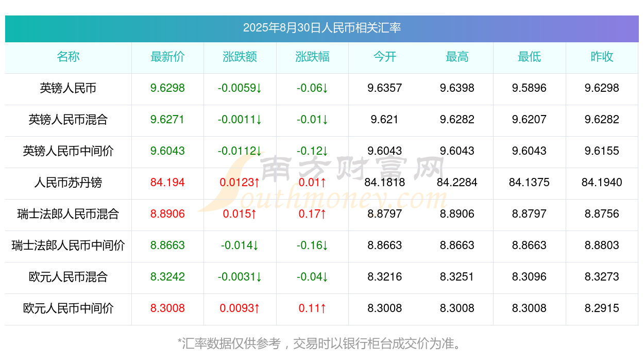
Task: Click latest price 8.3008 for 欧元人民币中间价
Action: (x=167, y=308)
